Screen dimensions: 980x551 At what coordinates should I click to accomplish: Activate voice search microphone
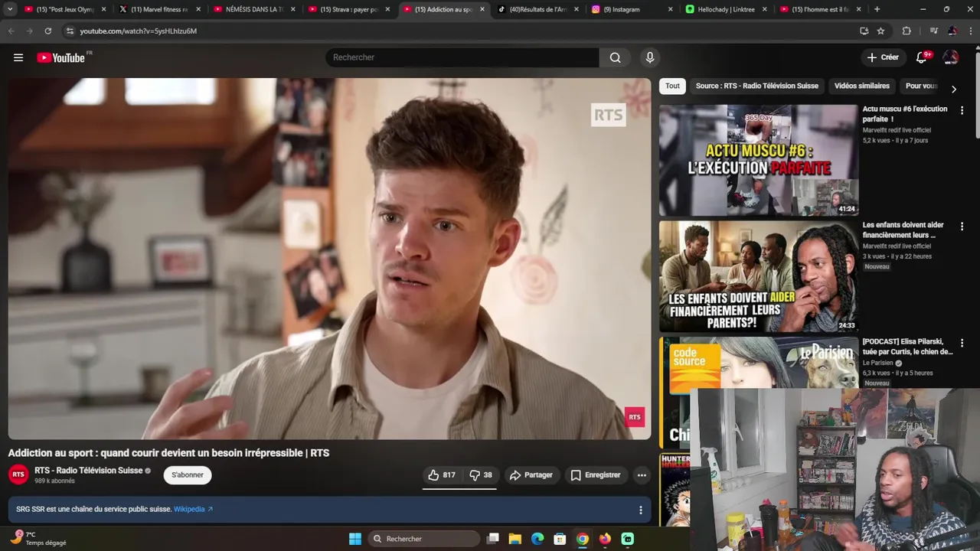click(650, 57)
